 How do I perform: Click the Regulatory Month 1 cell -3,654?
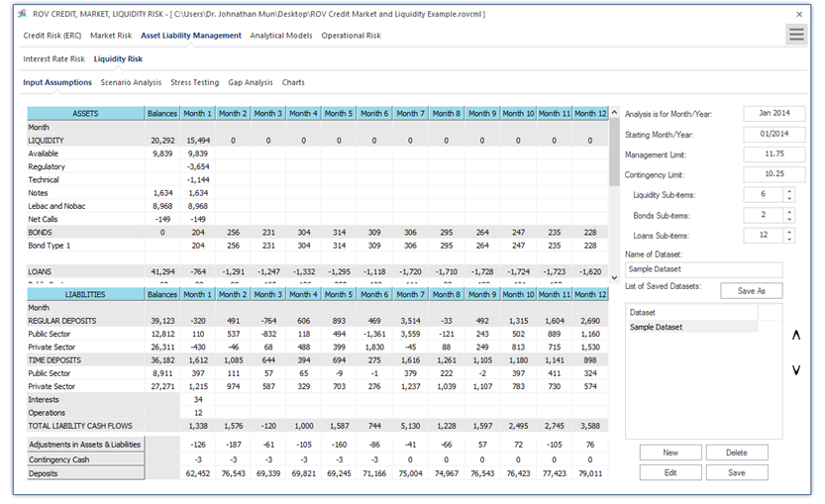[x=198, y=166]
